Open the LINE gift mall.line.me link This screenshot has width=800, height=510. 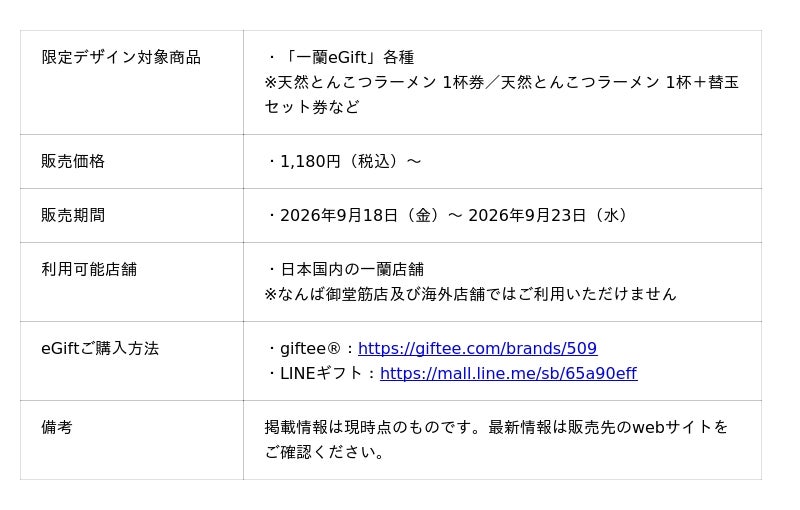click(x=508, y=373)
